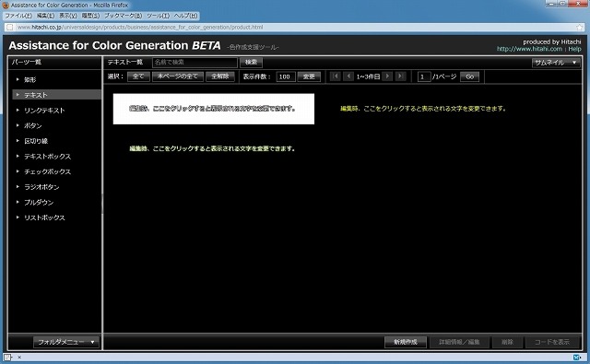The height and width of the screenshot is (364, 590).
Task: Bookmark this page with the star icon
Action: (x=580, y=27)
